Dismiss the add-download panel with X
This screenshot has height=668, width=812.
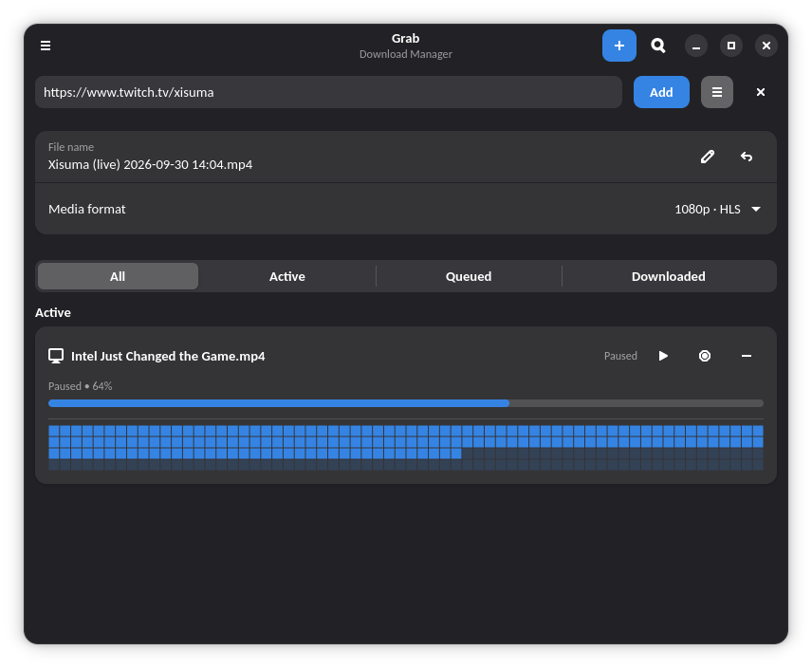point(760,92)
